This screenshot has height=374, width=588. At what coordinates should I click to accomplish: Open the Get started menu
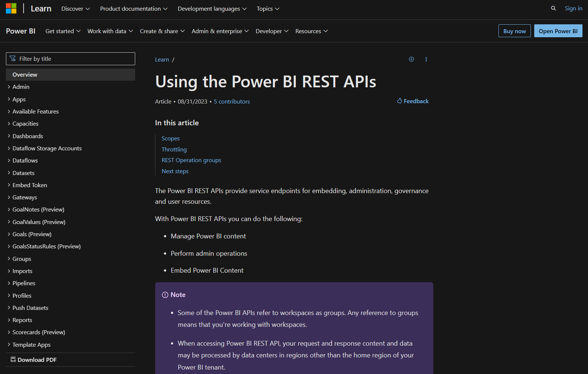[63, 31]
